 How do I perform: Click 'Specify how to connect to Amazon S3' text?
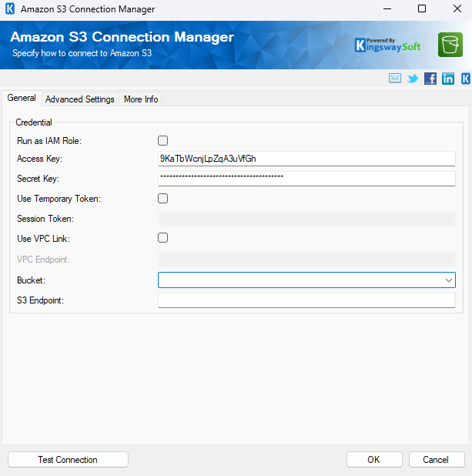pos(82,53)
